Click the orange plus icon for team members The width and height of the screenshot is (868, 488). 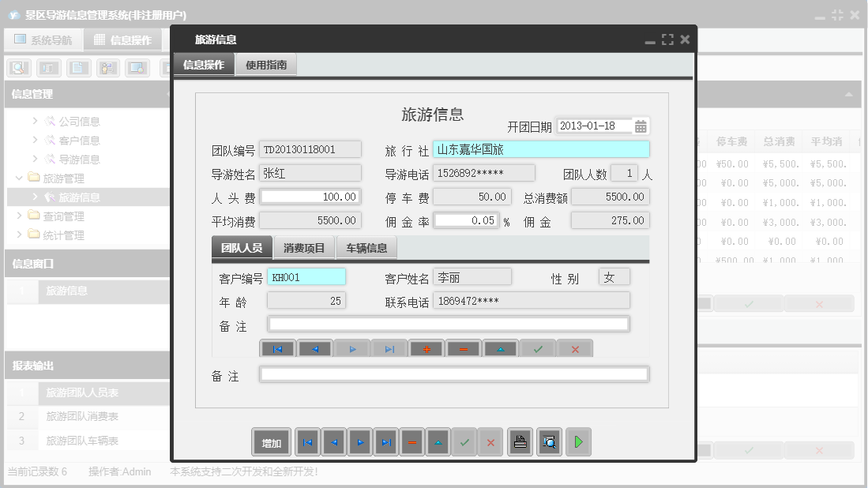coord(426,349)
